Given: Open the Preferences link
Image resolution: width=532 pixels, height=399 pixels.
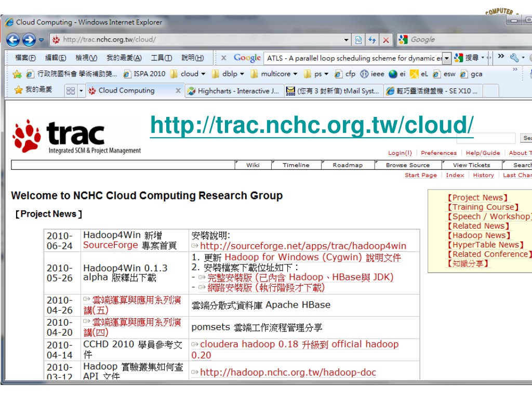Looking at the screenshot, I should [438, 153].
